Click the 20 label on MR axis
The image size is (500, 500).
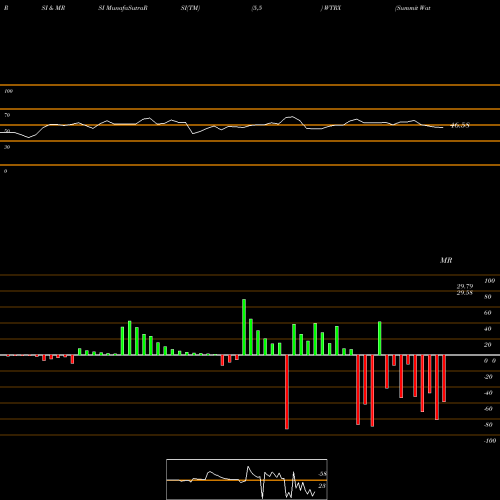488,345
